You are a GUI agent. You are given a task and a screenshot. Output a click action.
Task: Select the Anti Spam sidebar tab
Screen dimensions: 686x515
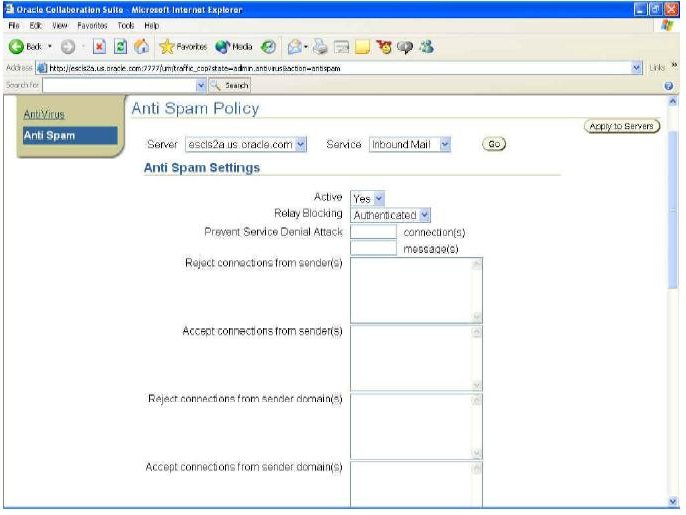(x=70, y=135)
